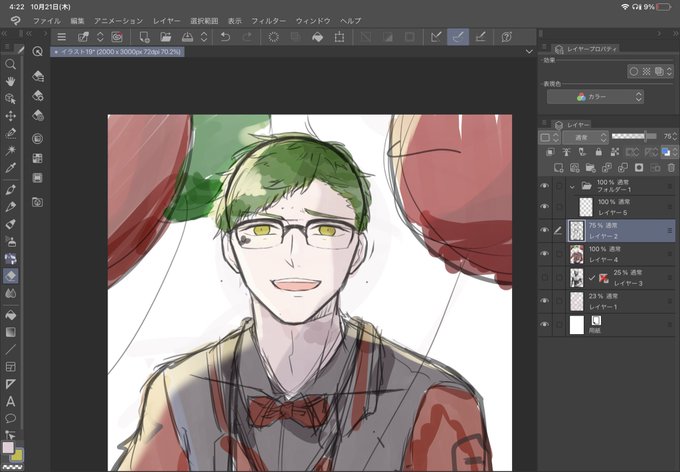Pick the yellow sub color swatch
The image size is (680, 472).
click(18, 455)
